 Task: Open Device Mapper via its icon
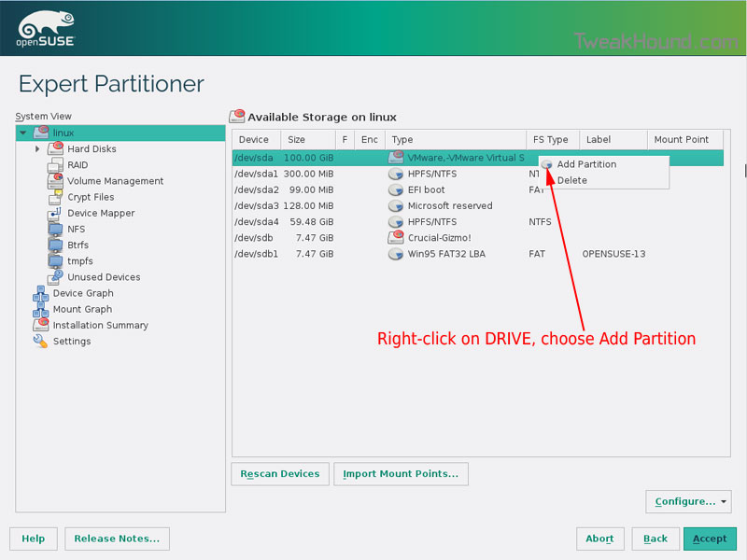56,213
